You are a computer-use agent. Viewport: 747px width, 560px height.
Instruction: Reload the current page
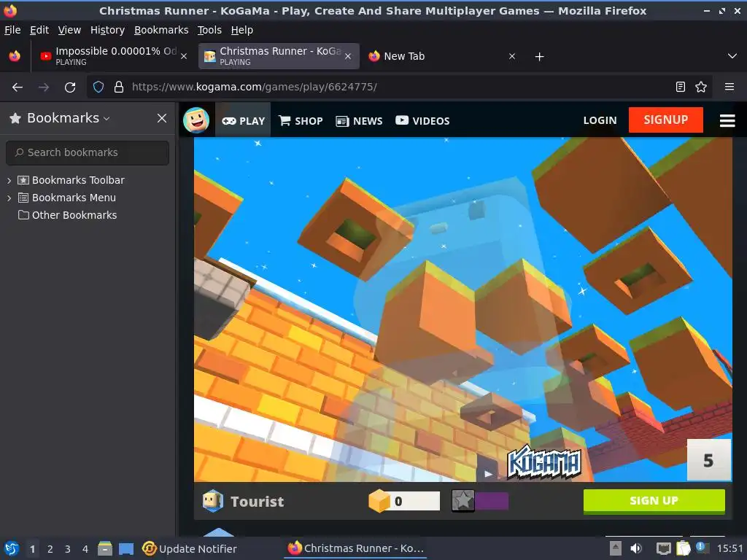pyautogui.click(x=70, y=87)
